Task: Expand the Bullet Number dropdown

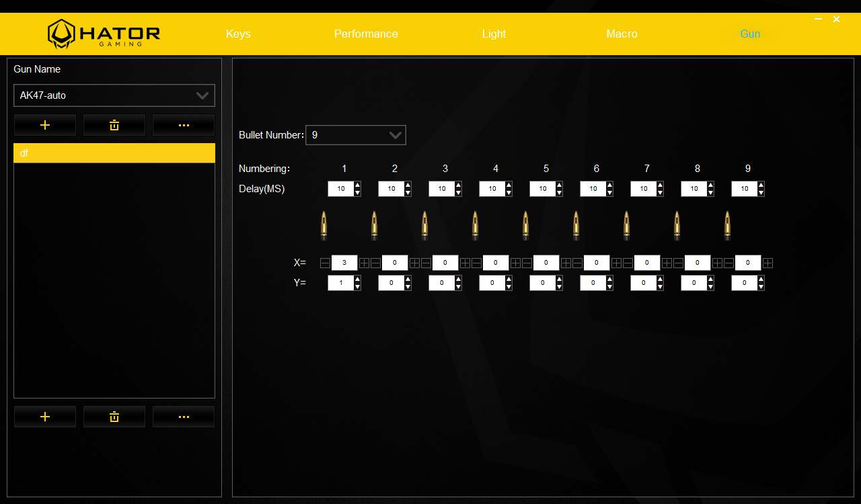Action: coord(356,135)
